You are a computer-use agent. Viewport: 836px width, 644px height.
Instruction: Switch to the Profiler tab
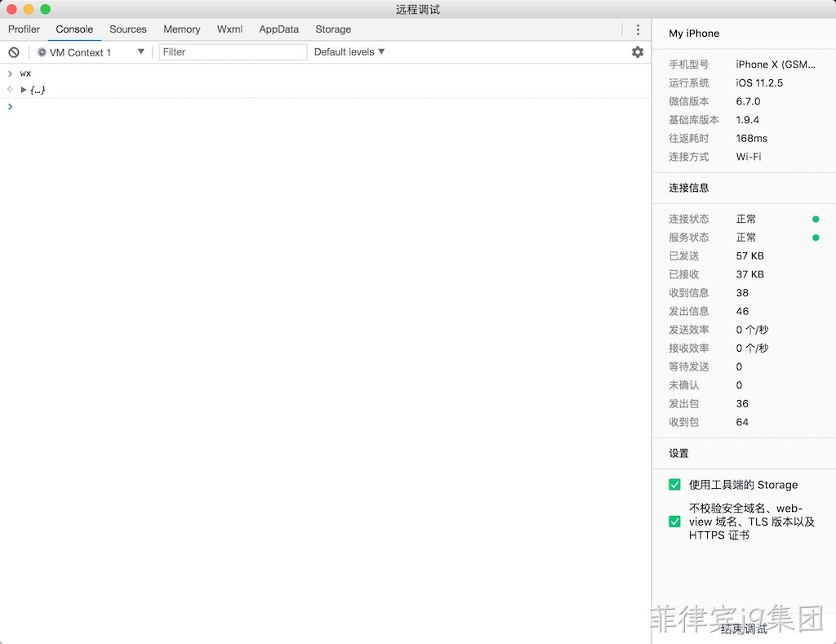(x=24, y=29)
